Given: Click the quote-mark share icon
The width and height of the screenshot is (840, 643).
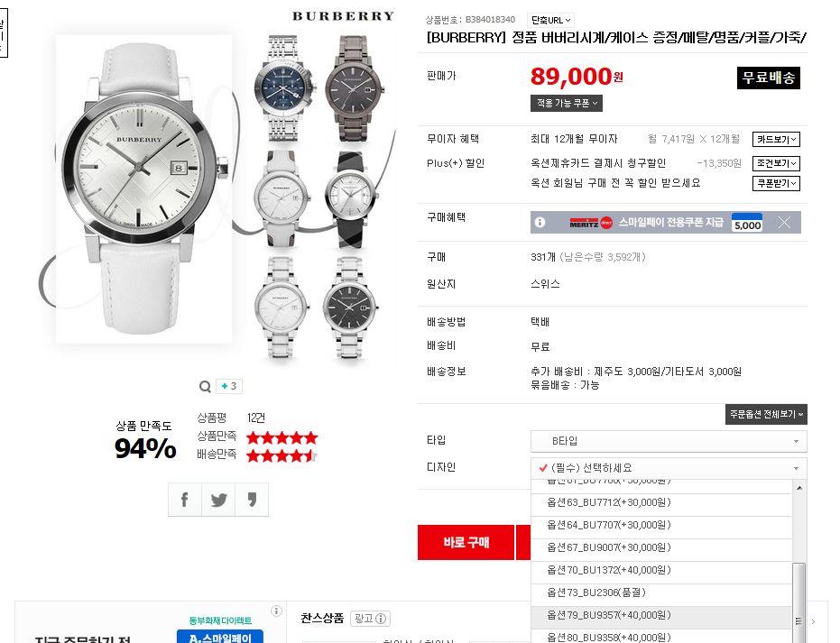Looking at the screenshot, I should (252, 500).
